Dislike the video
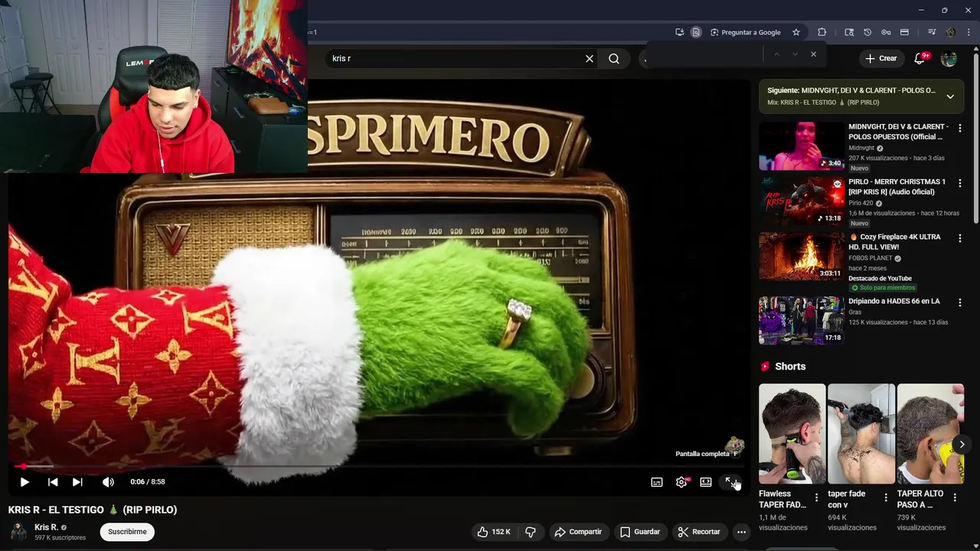 [x=530, y=532]
